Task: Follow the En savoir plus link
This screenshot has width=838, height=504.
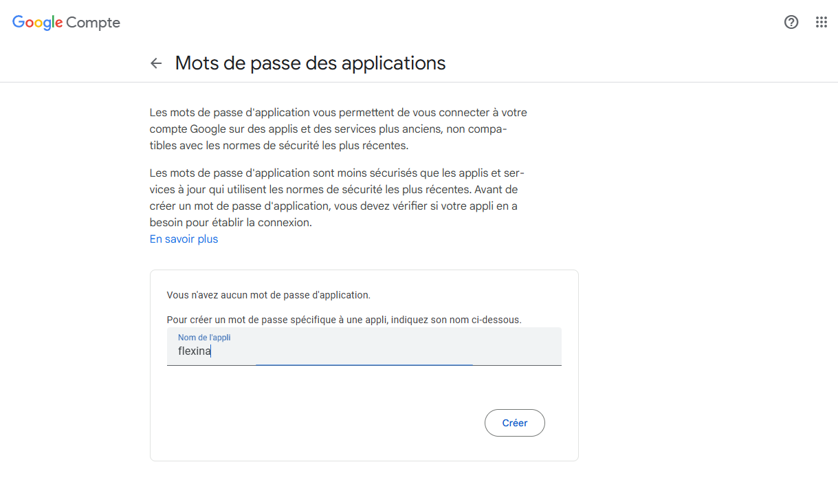Action: [x=184, y=239]
